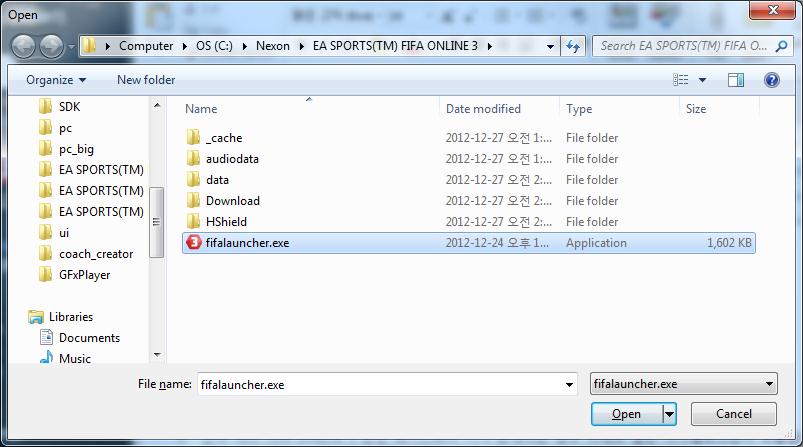
Task: Click the Cancel button
Action: tap(733, 414)
